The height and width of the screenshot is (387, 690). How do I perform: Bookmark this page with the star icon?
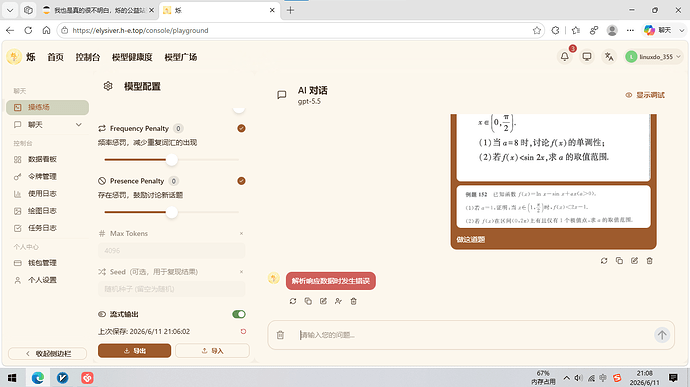point(537,30)
